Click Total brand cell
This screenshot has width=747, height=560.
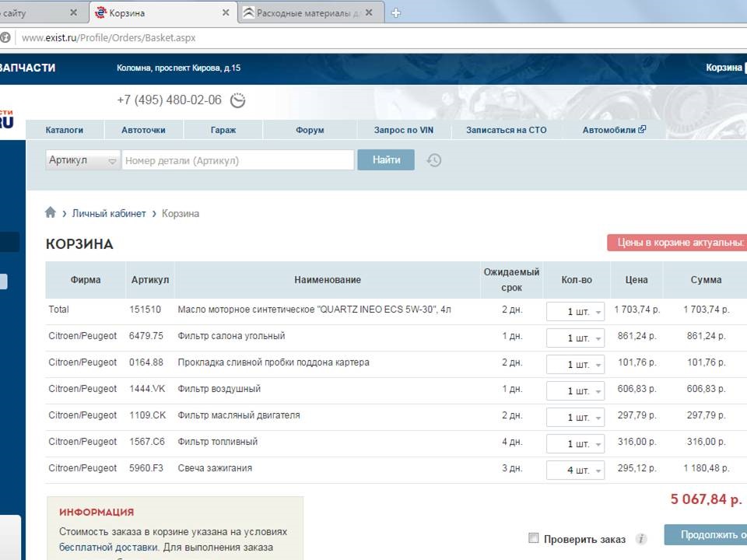click(x=58, y=310)
